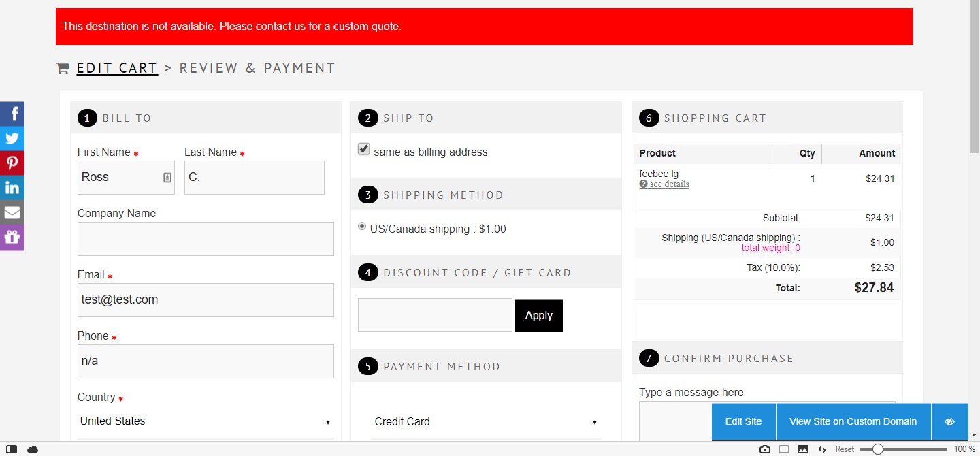Viewport: 980px width, 456px height.
Task: Pin this page on Pinterest
Action: tap(12, 163)
